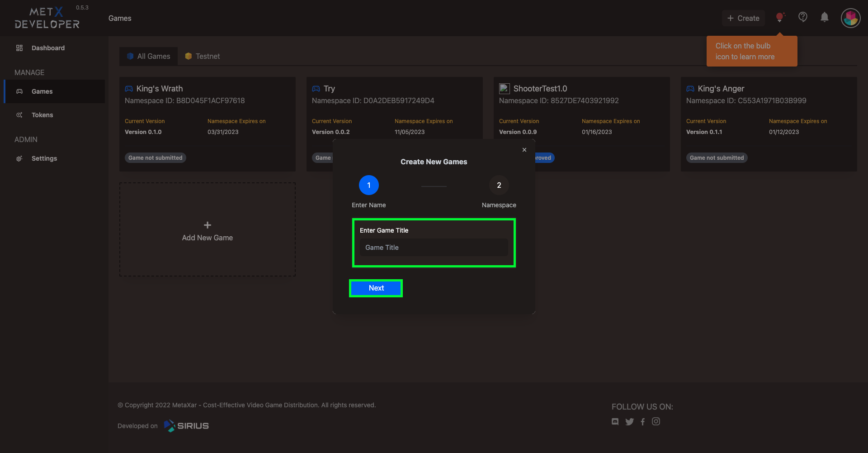Open notifications bell icon
868x453 pixels.
(825, 17)
